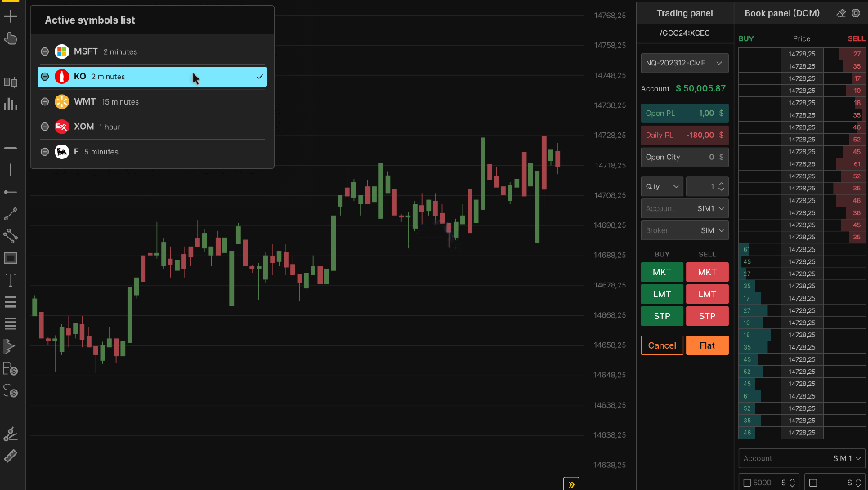
Task: Select the text annotation tool
Action: click(11, 280)
